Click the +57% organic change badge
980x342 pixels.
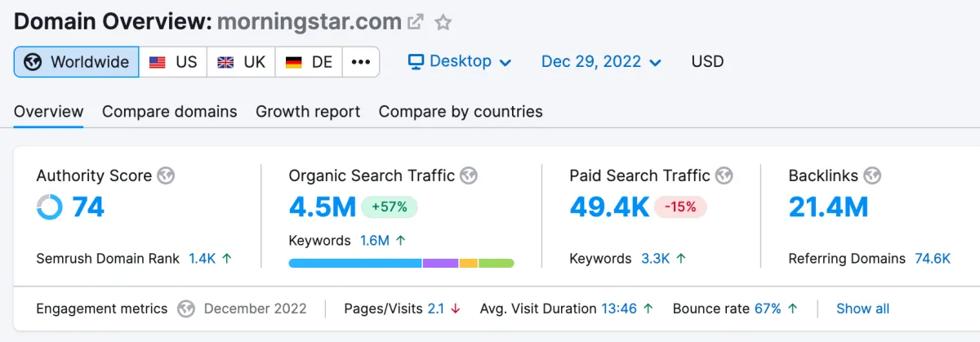[389, 207]
